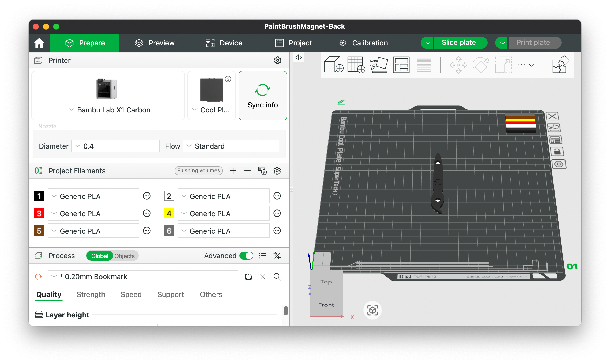Click the compare presets icon

click(277, 256)
